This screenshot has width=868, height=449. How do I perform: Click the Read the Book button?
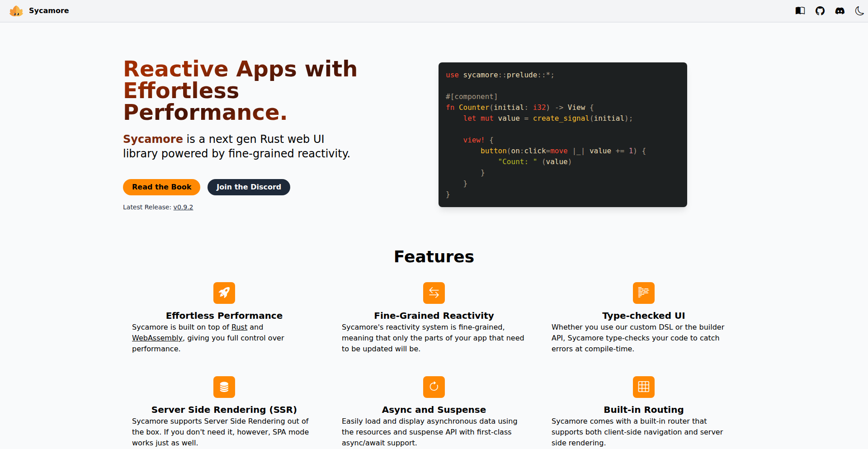161,187
